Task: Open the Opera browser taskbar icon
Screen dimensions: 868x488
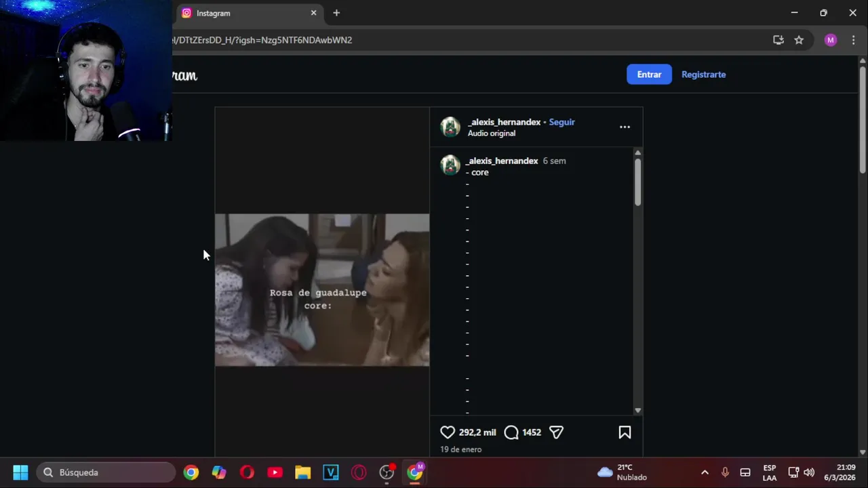Action: (x=247, y=472)
